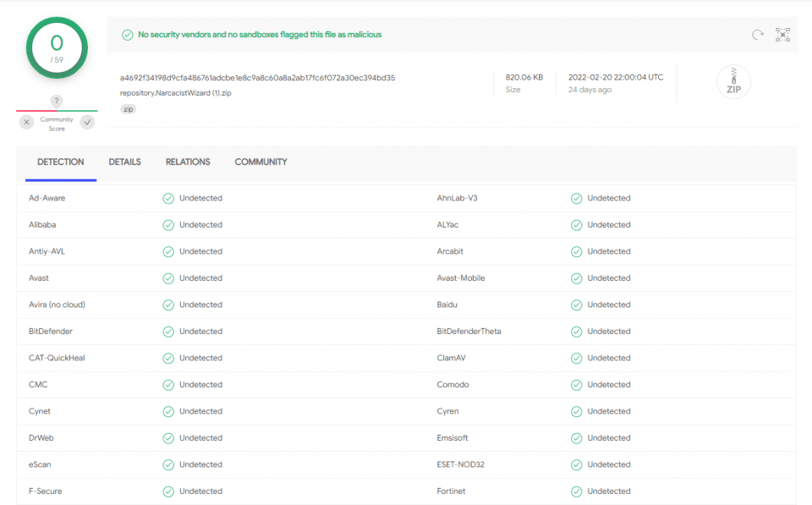This screenshot has width=812, height=505.
Task: Click the ZIP file type icon
Action: pyautogui.click(x=733, y=81)
